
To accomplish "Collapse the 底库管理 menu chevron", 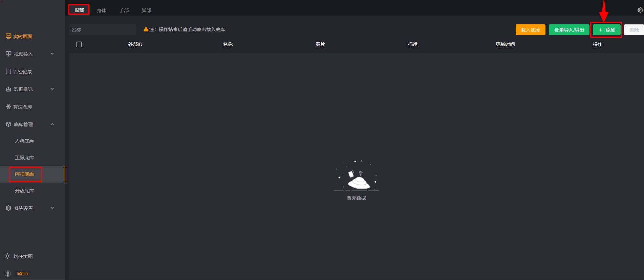I will (52, 124).
